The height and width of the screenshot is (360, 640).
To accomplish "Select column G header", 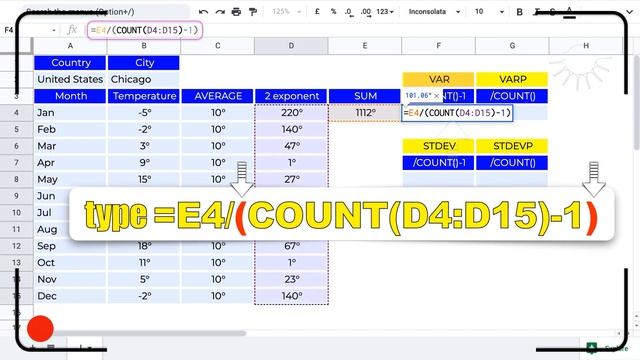I will 512,46.
